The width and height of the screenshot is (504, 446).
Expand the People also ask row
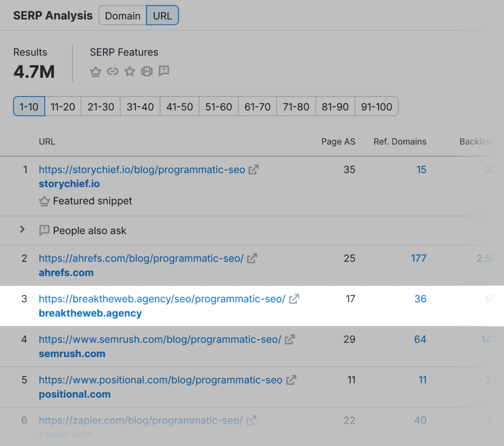[x=22, y=230]
